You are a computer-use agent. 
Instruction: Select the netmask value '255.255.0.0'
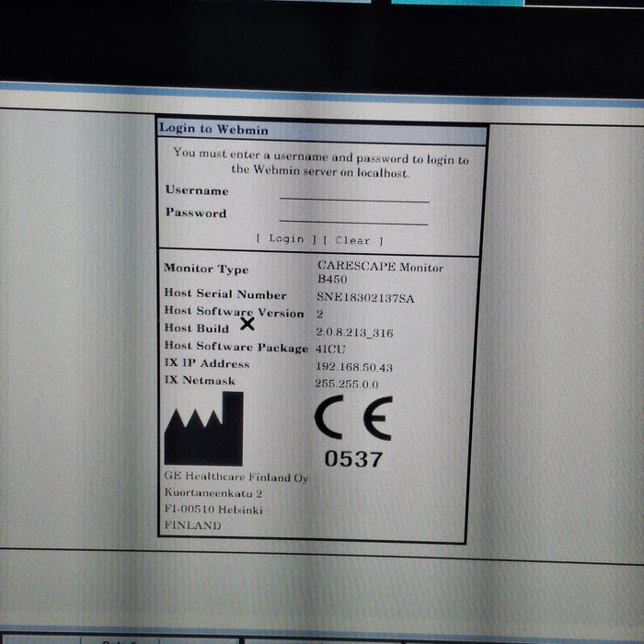[347, 384]
